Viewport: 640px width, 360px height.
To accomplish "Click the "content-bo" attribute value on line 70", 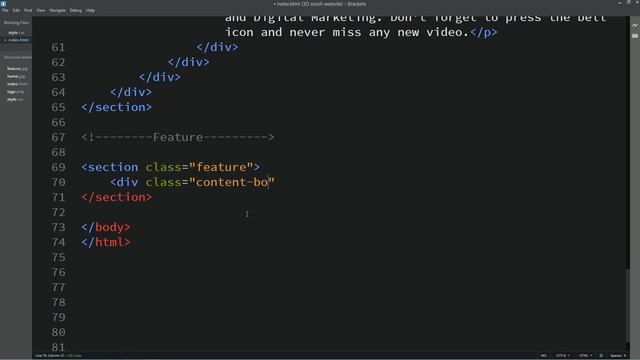I will 232,182.
